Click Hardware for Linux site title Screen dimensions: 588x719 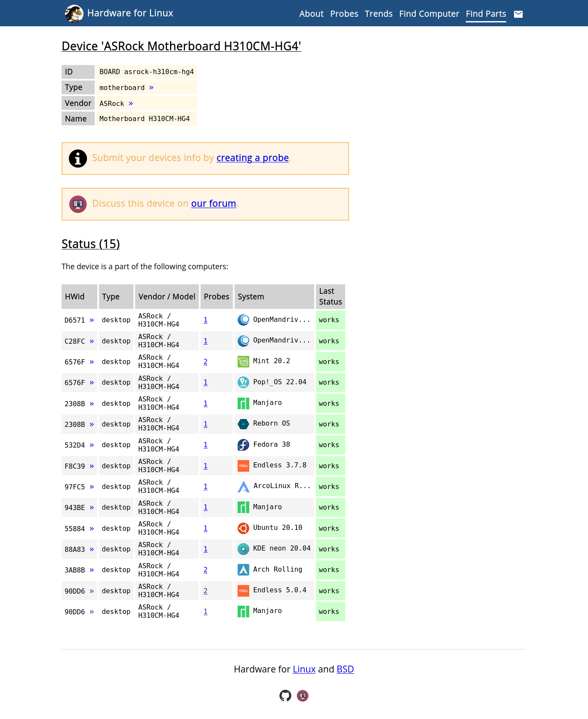[x=130, y=13]
